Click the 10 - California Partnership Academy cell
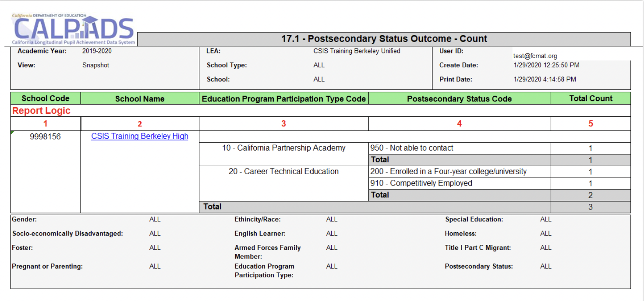The width and height of the screenshot is (644, 301). pyautogui.click(x=284, y=148)
